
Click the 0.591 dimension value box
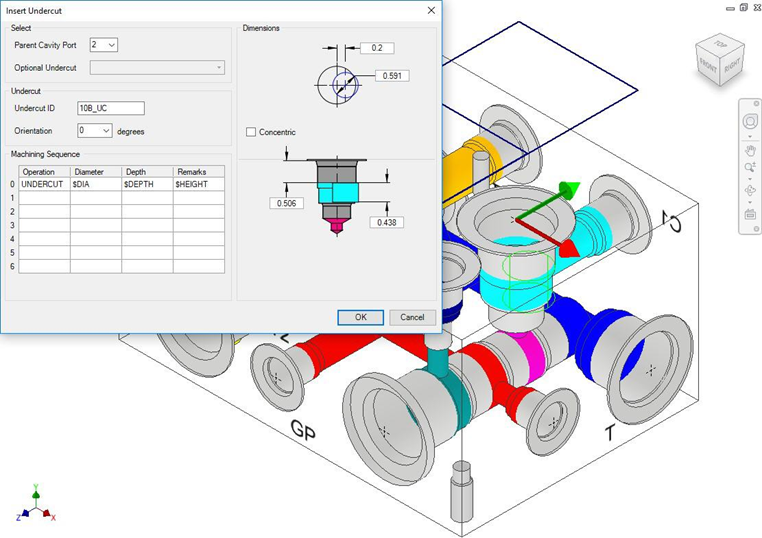tap(392, 76)
